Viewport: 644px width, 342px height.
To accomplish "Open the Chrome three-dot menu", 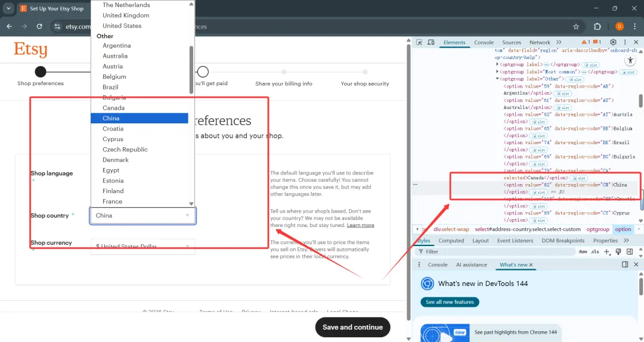I will point(635,26).
